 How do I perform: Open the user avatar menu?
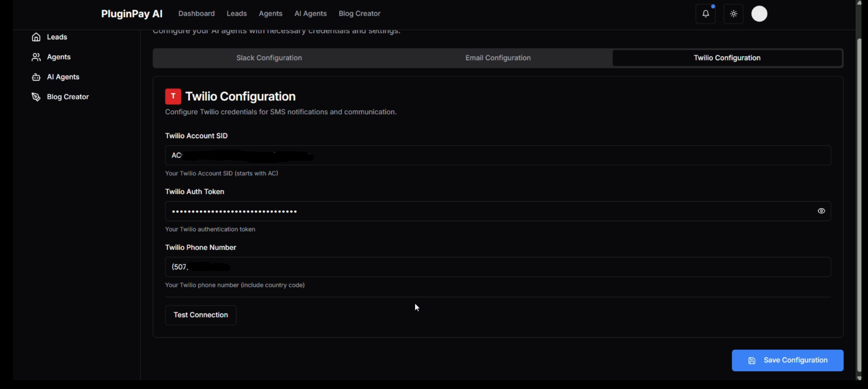[x=760, y=14]
